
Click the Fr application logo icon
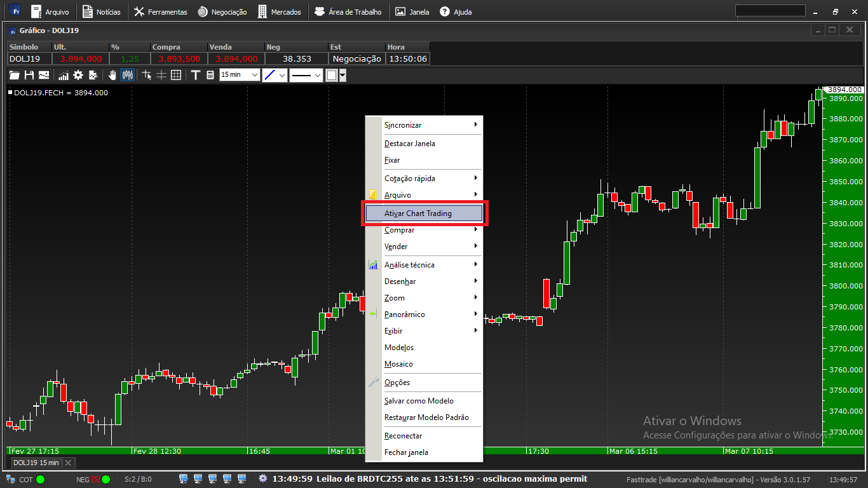pos(15,11)
